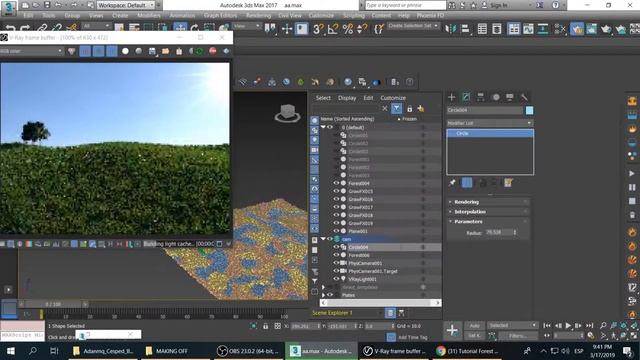Click the Radius spinner arrows
Image resolution: width=640 pixels, height=360 pixels.
pos(515,232)
